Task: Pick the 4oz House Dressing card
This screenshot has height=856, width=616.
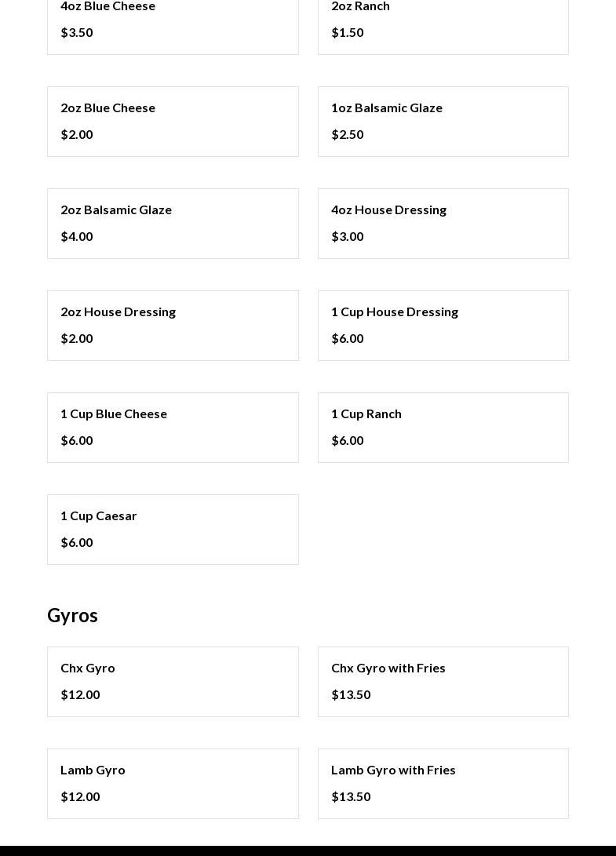Action: 443,223
